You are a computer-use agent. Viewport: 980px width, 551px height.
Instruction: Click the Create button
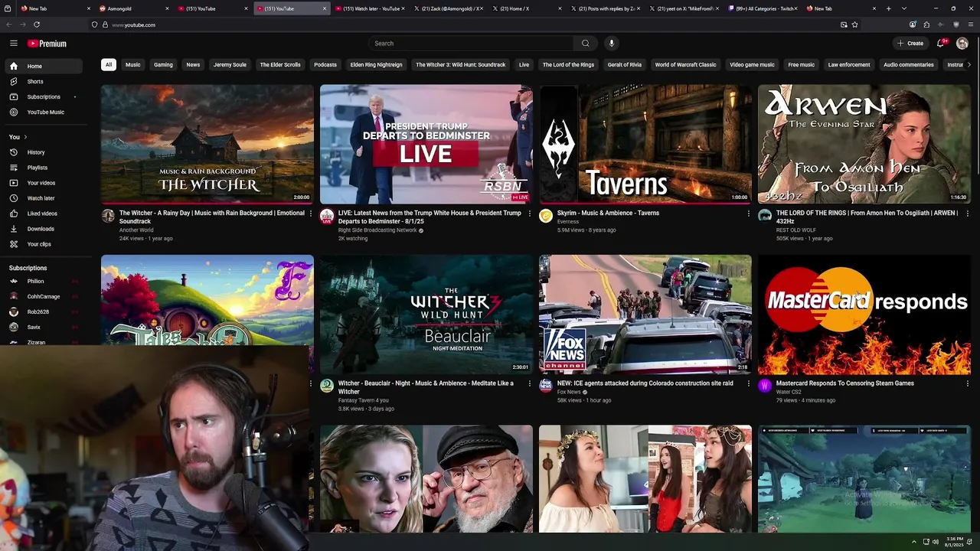[910, 44]
